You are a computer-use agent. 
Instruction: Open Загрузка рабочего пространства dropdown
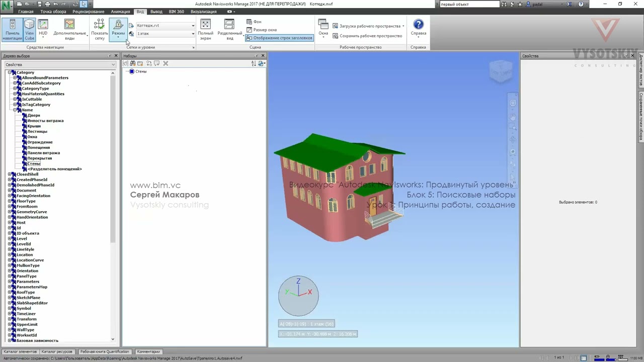(x=368, y=26)
